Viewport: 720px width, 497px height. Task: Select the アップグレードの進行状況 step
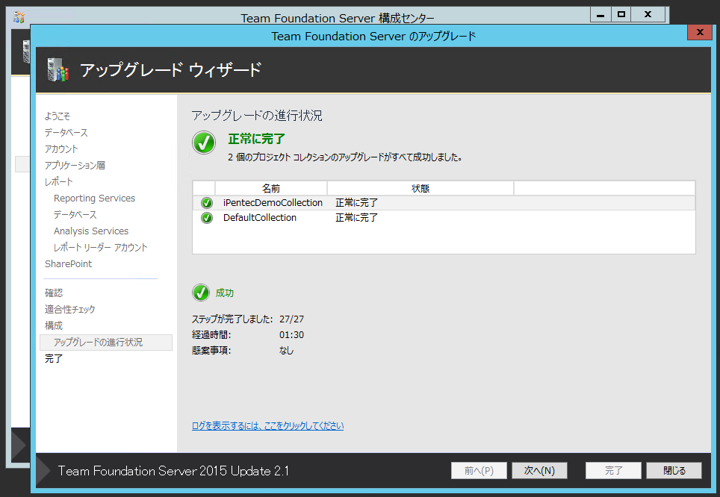pyautogui.click(x=106, y=342)
